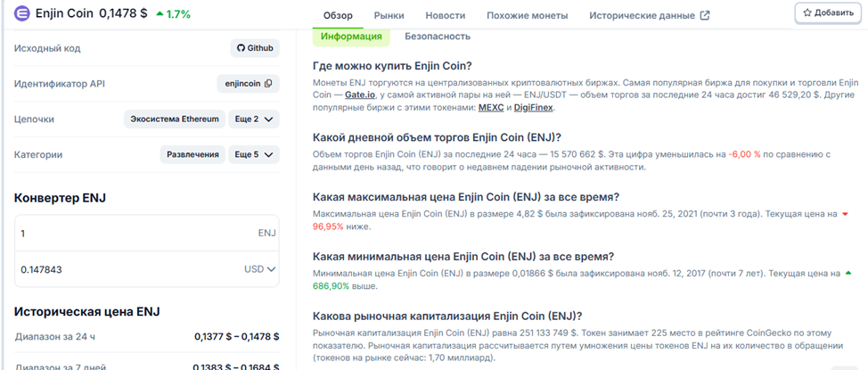Select the Информация sub-tab

(x=351, y=37)
